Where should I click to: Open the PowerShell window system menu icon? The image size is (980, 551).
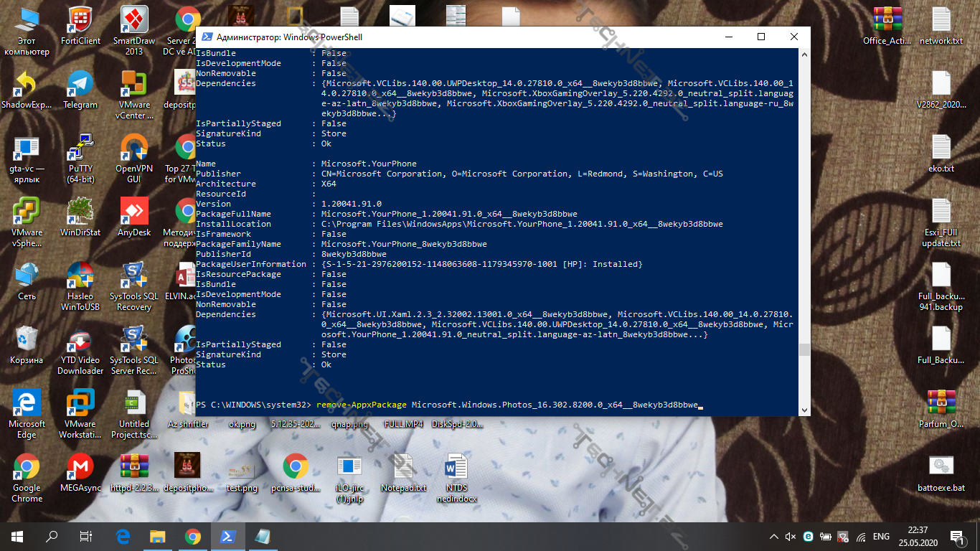tap(206, 37)
